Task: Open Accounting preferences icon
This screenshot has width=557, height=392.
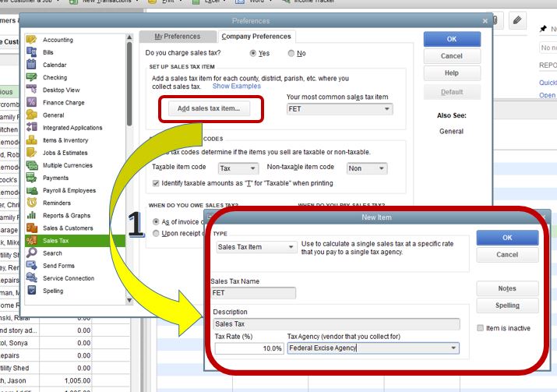Action: click(x=31, y=40)
